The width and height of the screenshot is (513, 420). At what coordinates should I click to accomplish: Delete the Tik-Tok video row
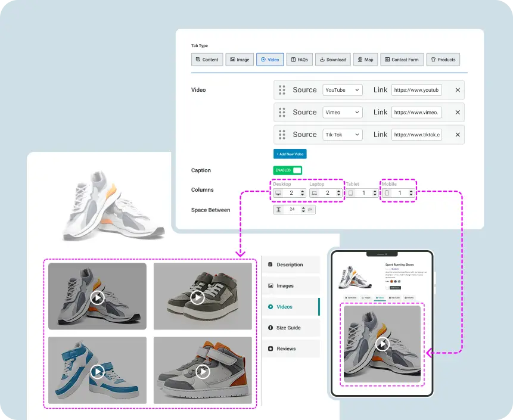(x=458, y=135)
